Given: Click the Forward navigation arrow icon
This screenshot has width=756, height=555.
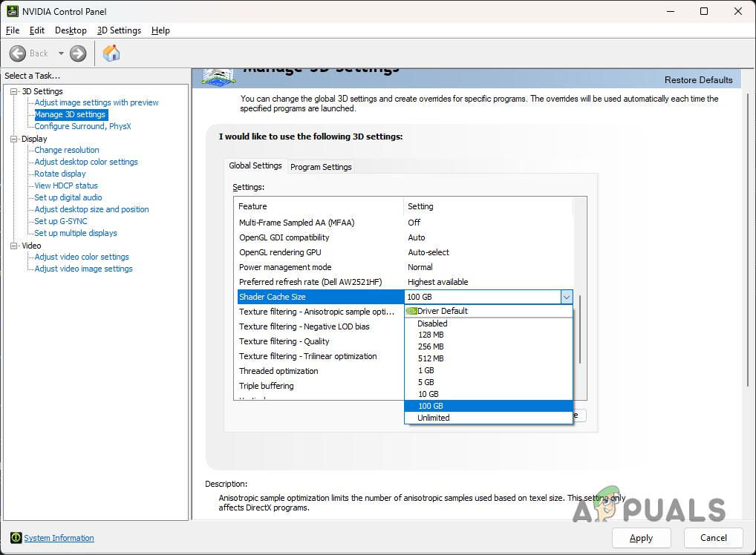Looking at the screenshot, I should [77, 53].
